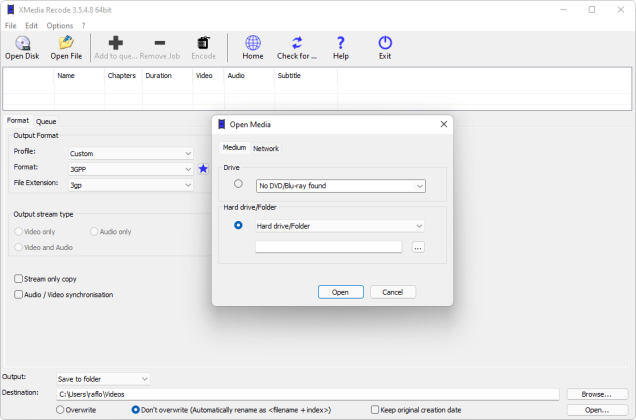Viewport: 636px width, 420px height.
Task: Click the Home globe icon
Action: tap(253, 43)
